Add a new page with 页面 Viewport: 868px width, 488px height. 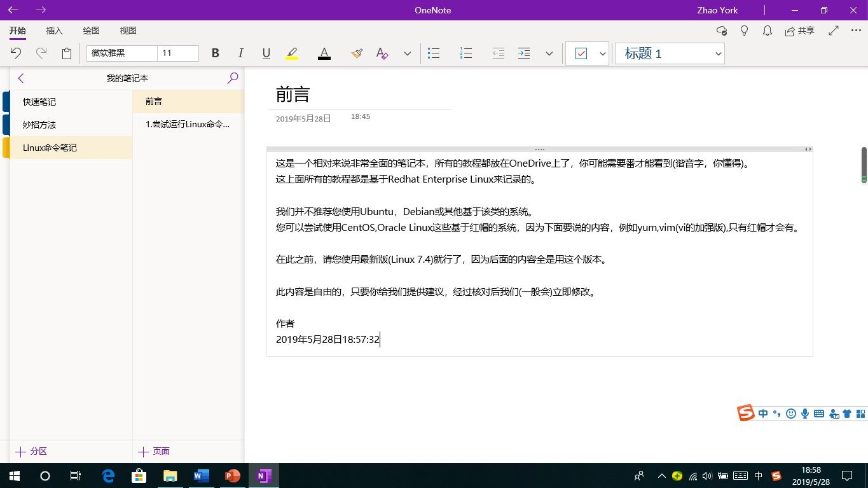tap(154, 452)
